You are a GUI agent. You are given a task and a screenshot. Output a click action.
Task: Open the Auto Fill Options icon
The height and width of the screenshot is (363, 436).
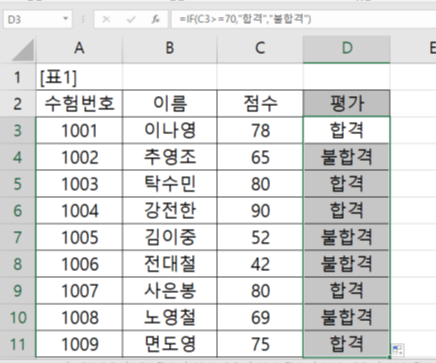(398, 350)
